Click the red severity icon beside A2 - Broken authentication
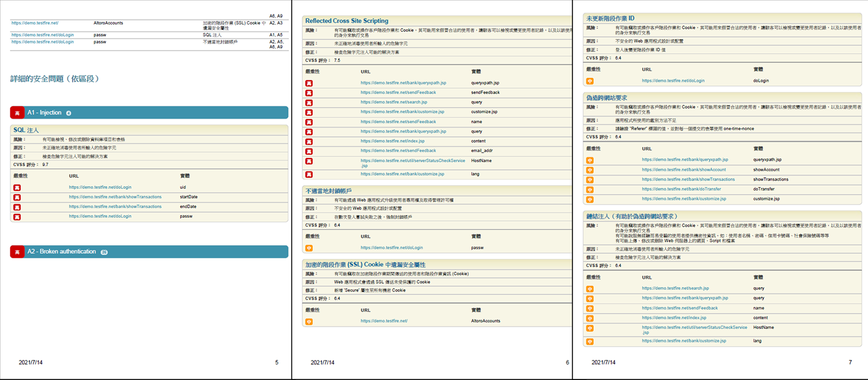Image resolution: width=868 pixels, height=380 pixels. [17, 252]
